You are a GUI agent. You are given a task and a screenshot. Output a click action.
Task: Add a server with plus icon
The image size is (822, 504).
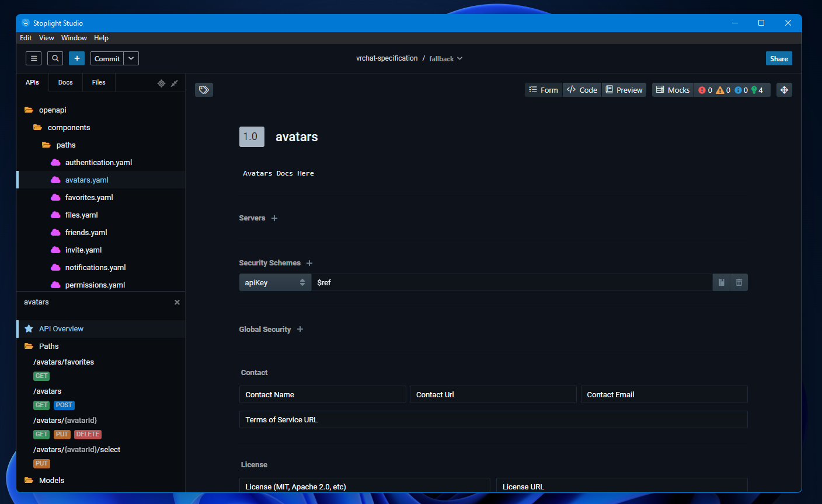[x=274, y=218]
